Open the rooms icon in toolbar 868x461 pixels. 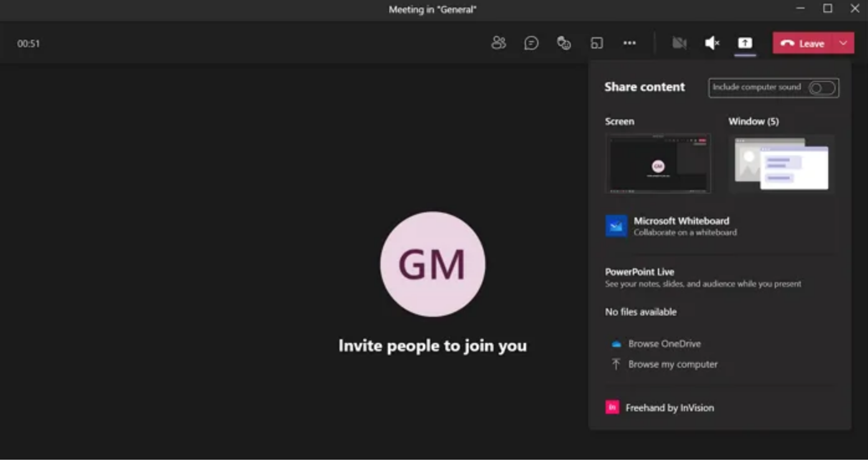click(x=597, y=43)
